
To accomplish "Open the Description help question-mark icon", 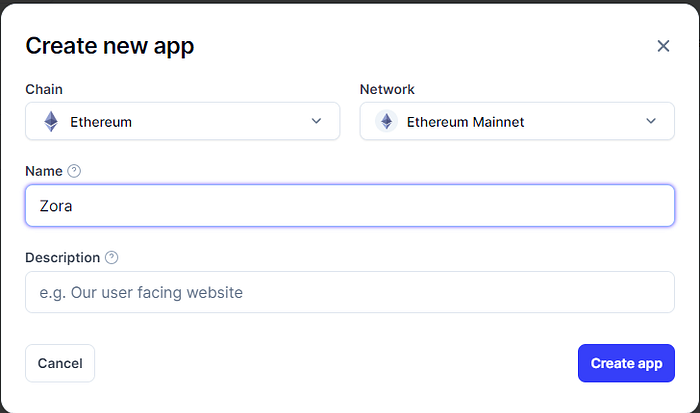I will [112, 258].
